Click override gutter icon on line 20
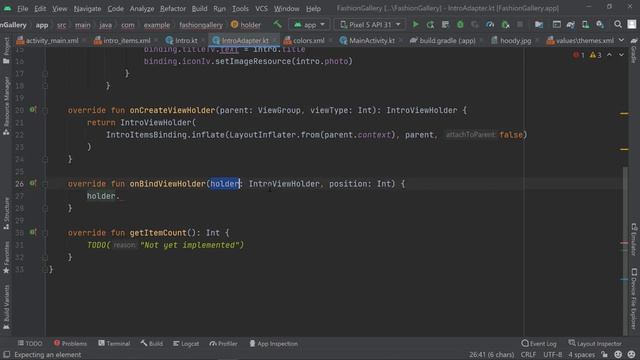Image resolution: width=640 pixels, height=360 pixels. click(33, 110)
